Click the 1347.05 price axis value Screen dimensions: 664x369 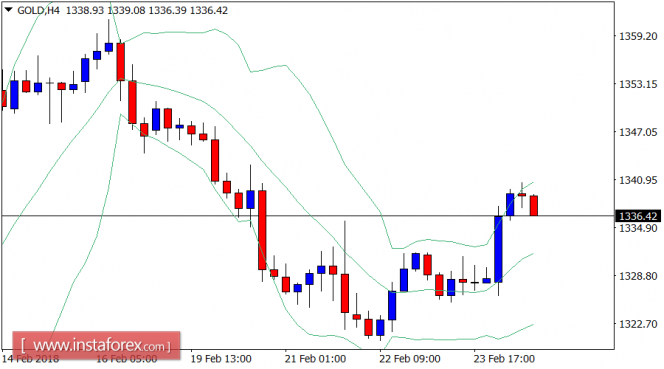point(638,132)
